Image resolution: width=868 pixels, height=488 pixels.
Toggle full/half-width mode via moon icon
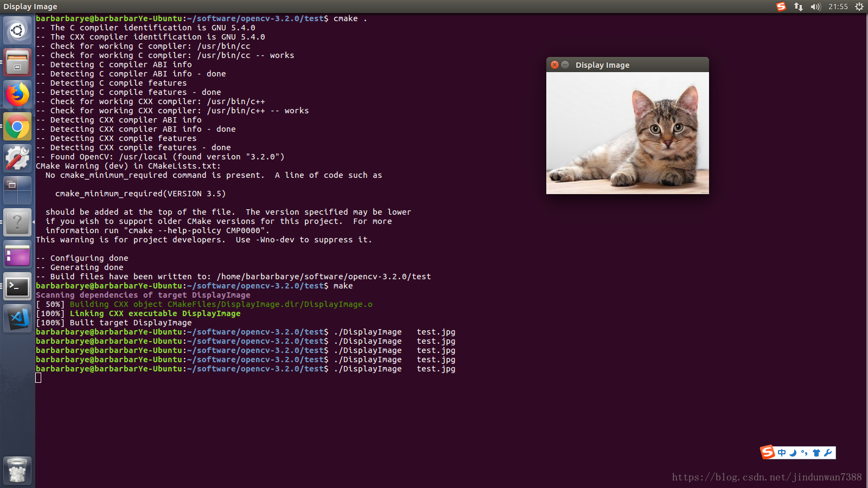point(793,453)
